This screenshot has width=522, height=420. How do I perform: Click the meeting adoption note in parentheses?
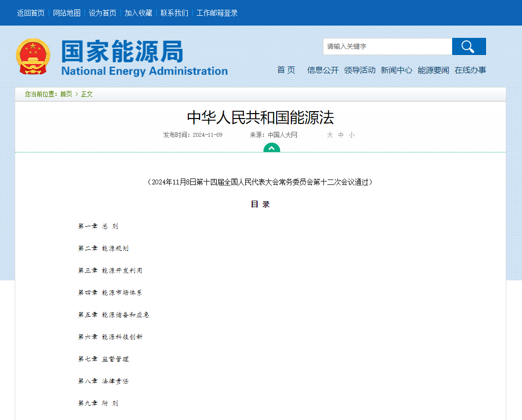click(261, 182)
